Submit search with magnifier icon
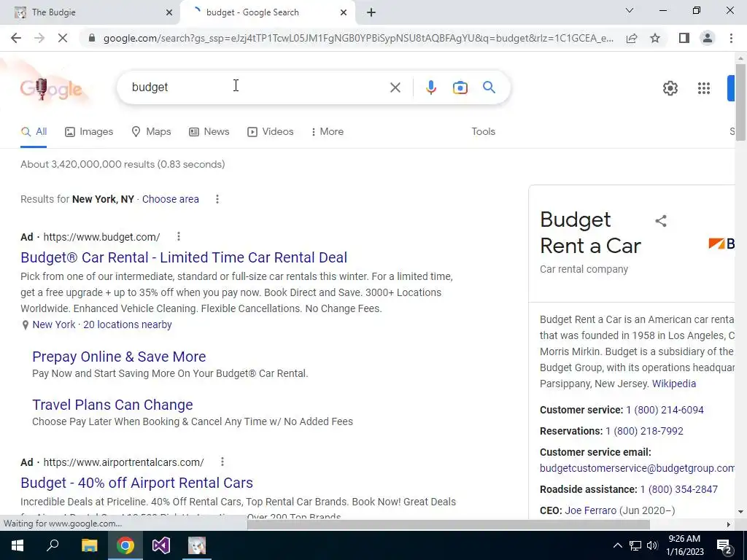747x560 pixels. (x=489, y=87)
